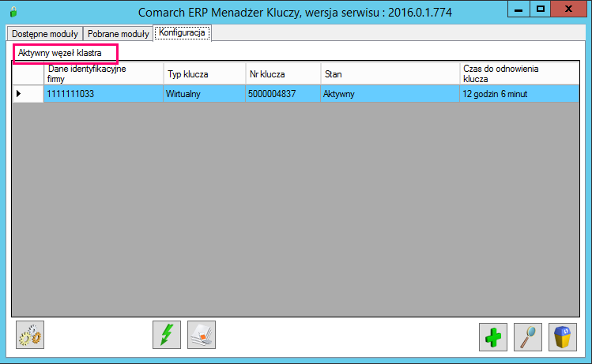Image resolution: width=592 pixels, height=364 pixels.
Task: Sort by Typ klucza column header
Action: (x=204, y=73)
